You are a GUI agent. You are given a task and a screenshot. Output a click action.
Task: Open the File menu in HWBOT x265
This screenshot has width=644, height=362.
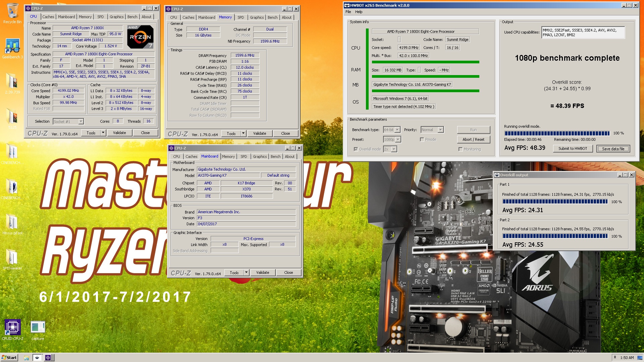[348, 12]
